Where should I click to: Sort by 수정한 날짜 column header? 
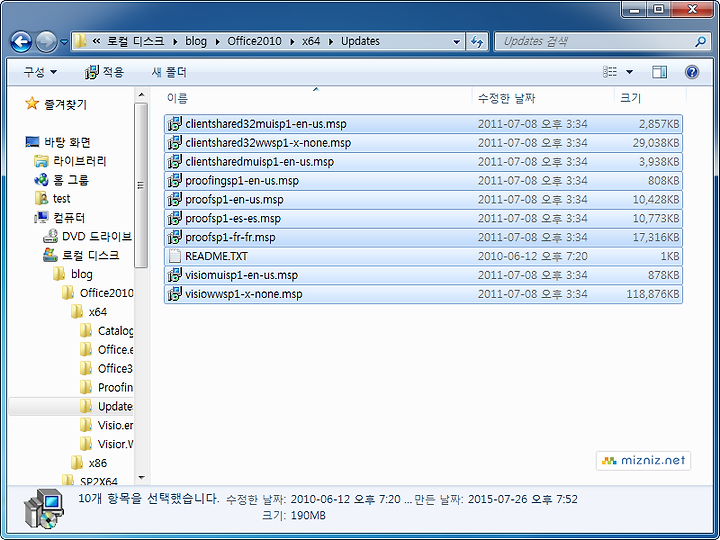coord(506,98)
